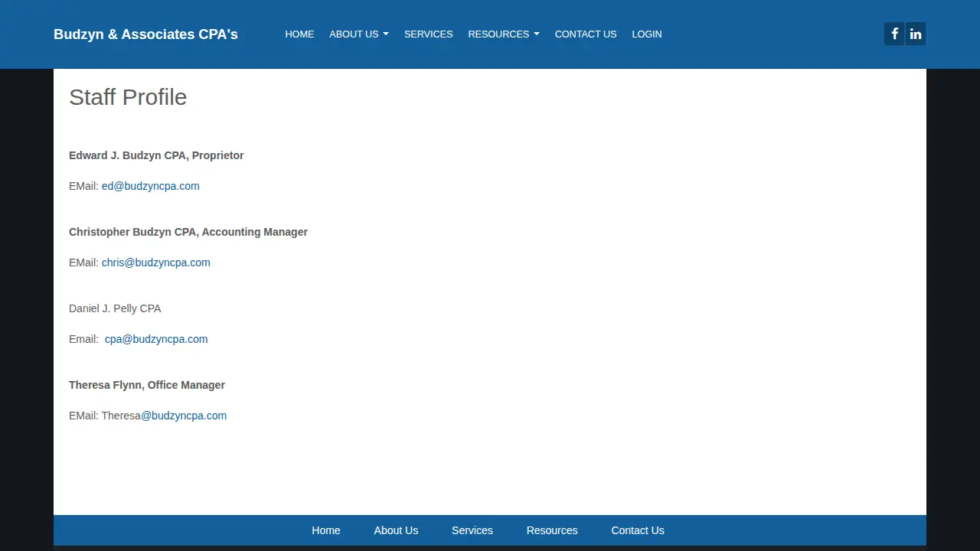Open Resources in footer

point(552,530)
